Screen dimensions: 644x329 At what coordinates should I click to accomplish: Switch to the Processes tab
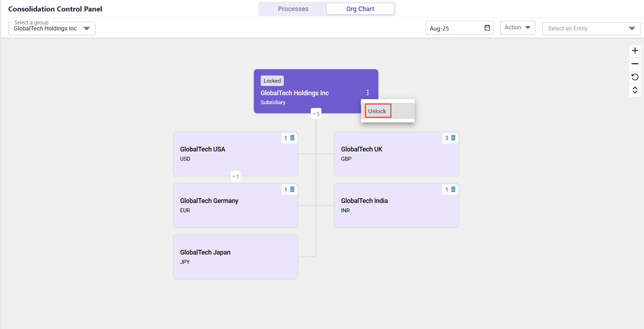293,9
